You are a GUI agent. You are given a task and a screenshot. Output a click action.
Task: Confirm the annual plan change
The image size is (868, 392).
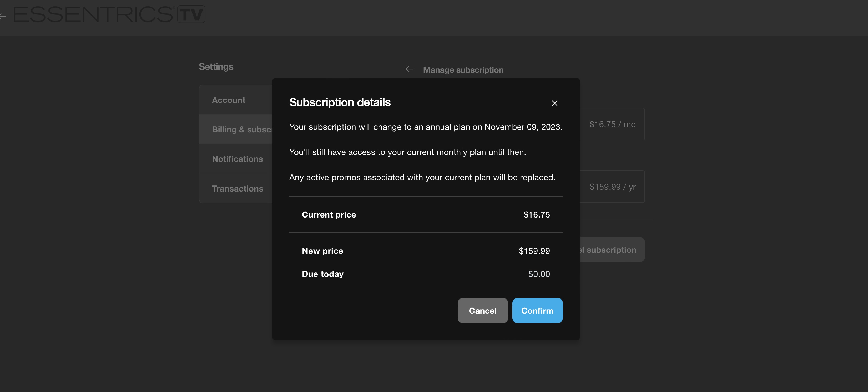(x=537, y=311)
